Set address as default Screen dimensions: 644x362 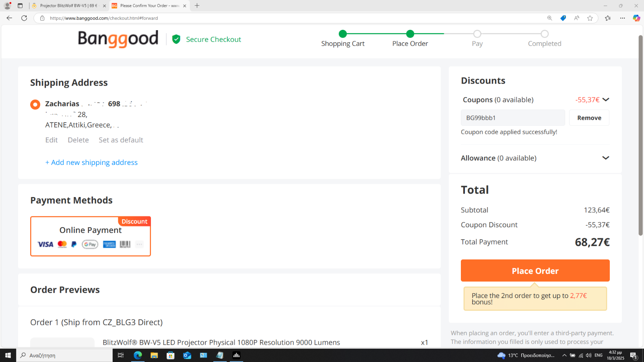tap(121, 140)
